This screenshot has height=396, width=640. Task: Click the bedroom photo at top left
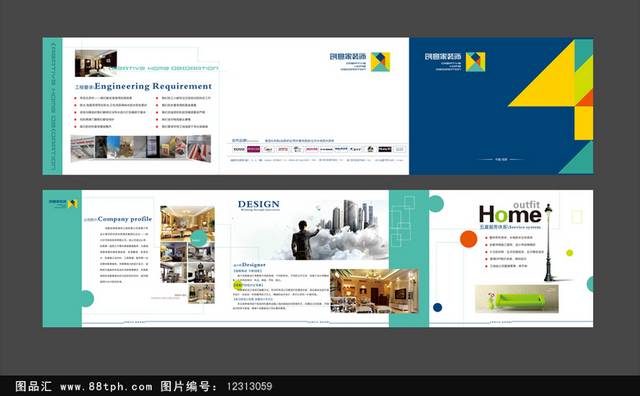pyautogui.click(x=96, y=63)
